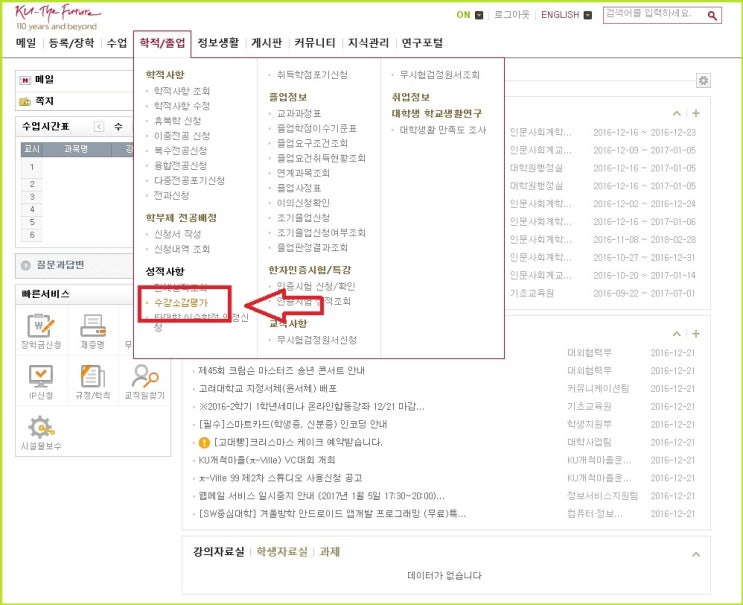Select 학적사항 수정 menu entry
This screenshot has width=743, height=605.
coord(182,106)
